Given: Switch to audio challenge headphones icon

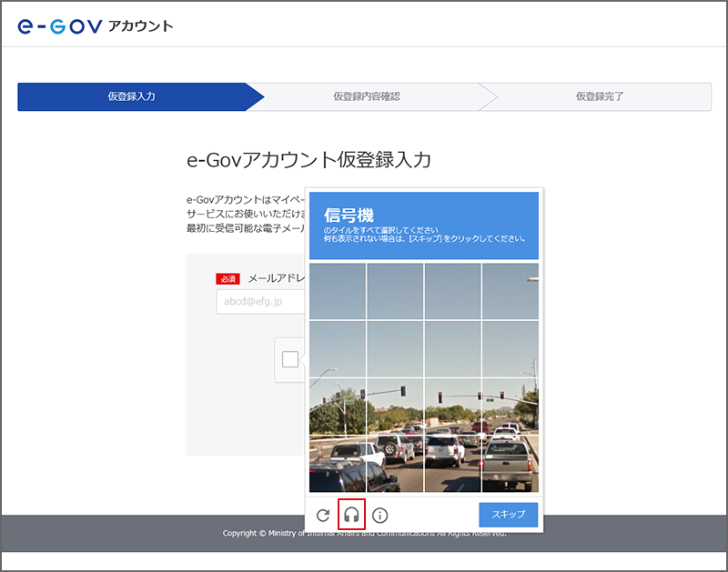Looking at the screenshot, I should 351,515.
